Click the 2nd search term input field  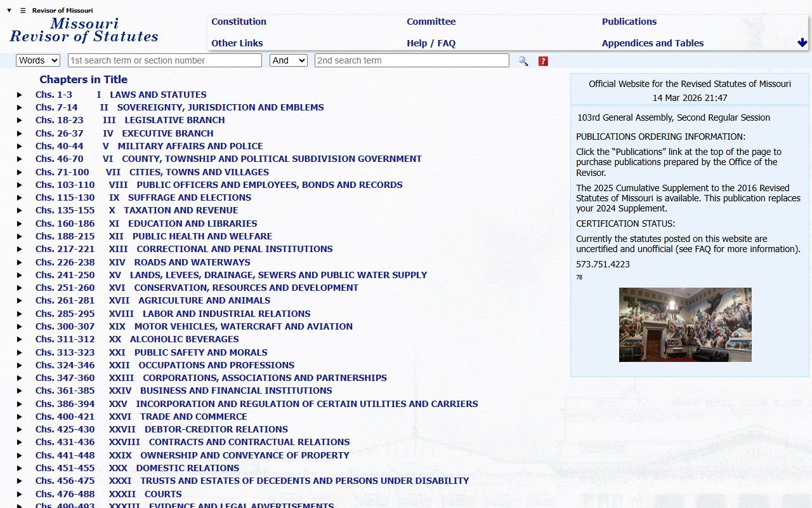[412, 60]
